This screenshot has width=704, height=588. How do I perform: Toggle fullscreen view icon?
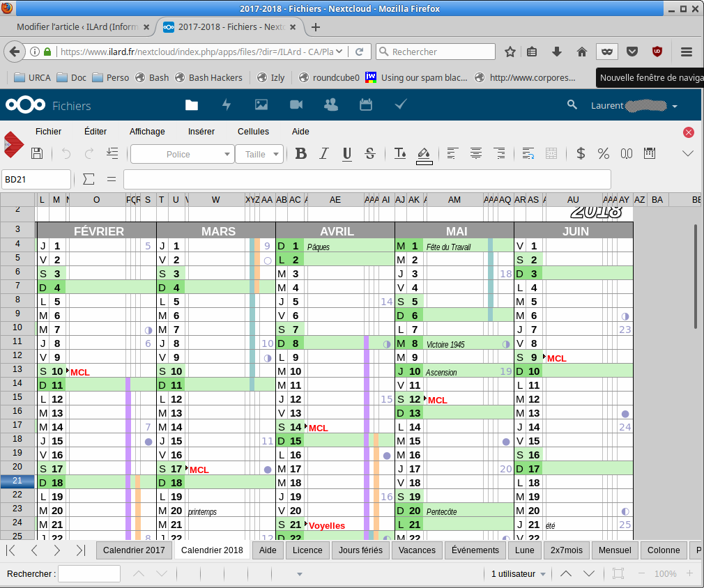(x=618, y=573)
